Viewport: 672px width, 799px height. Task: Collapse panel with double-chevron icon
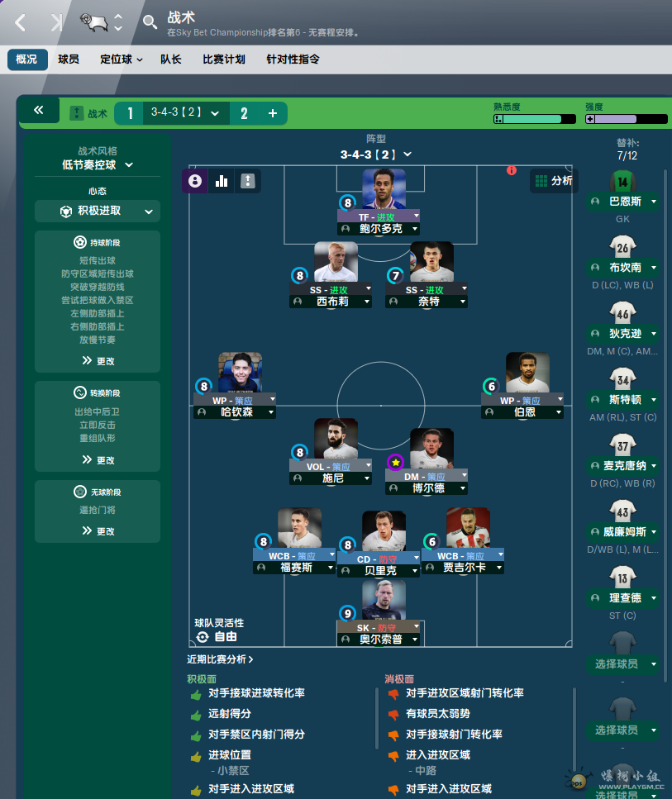tap(39, 110)
